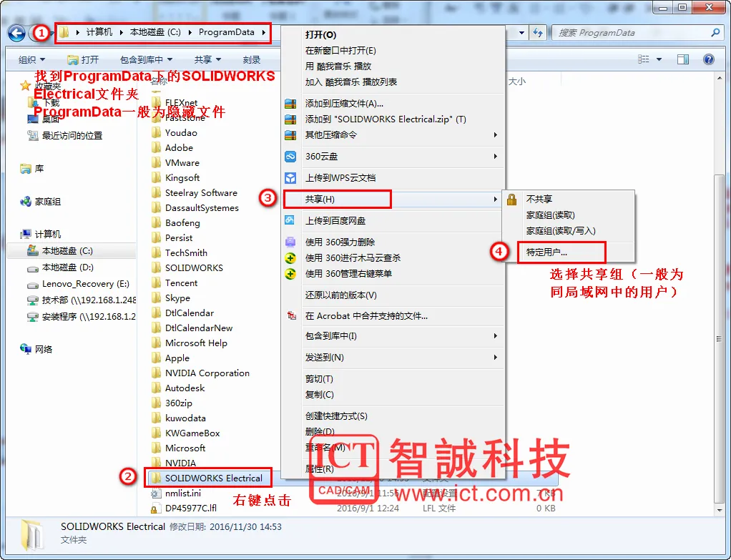Expand the 组织 dropdown menu

[x=31, y=59]
